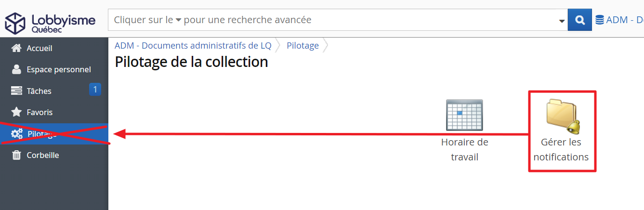Click the blue magnifying glass search button
The height and width of the screenshot is (210, 644).
pyautogui.click(x=580, y=20)
